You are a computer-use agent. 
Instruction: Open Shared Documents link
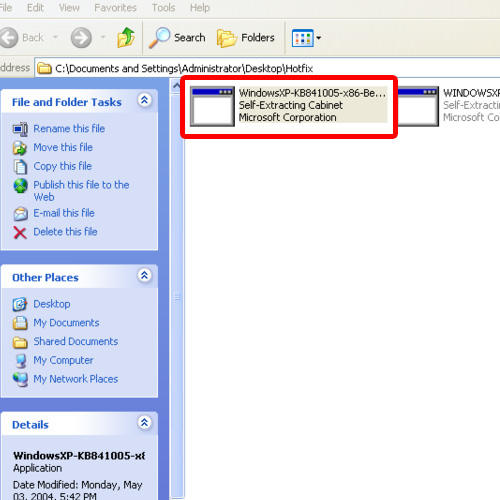[x=76, y=341]
